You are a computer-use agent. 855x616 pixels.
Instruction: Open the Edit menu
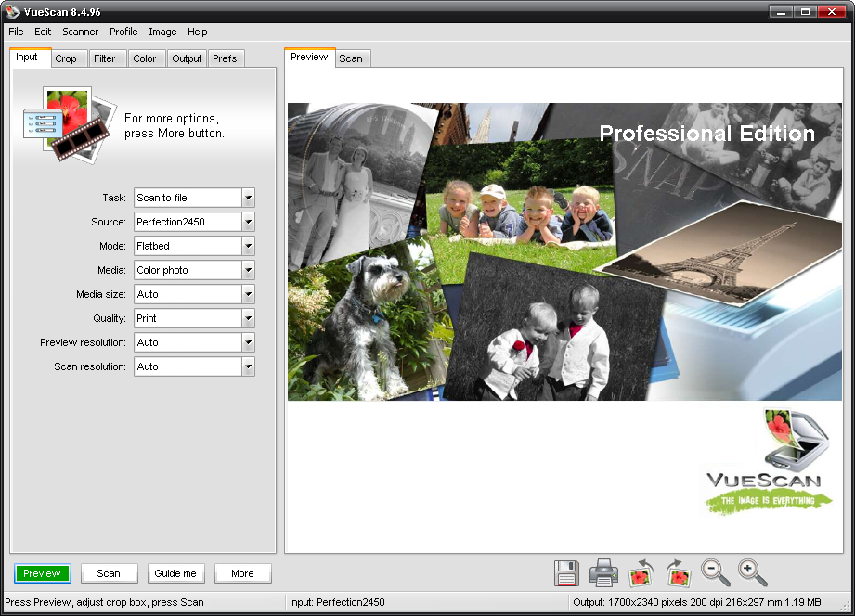43,32
